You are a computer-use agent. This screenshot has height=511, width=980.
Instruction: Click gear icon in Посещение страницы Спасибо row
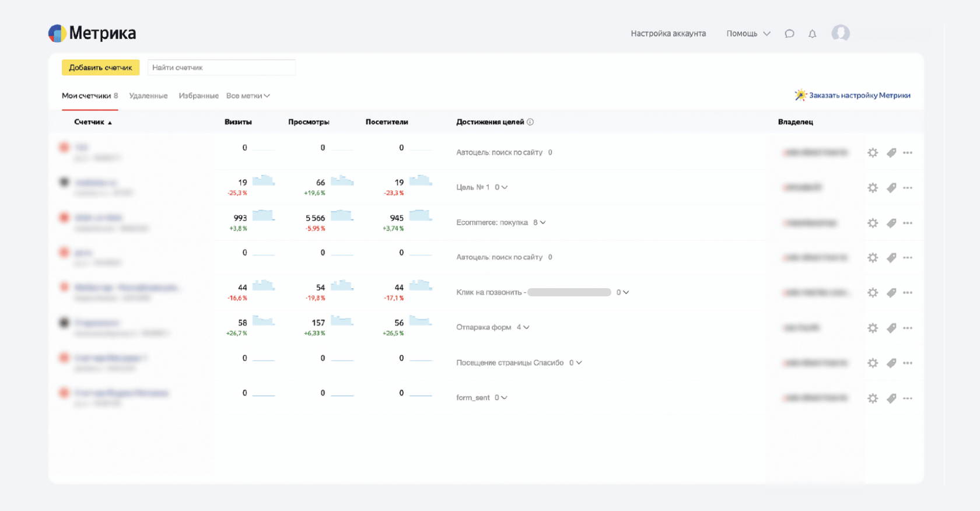pos(873,363)
